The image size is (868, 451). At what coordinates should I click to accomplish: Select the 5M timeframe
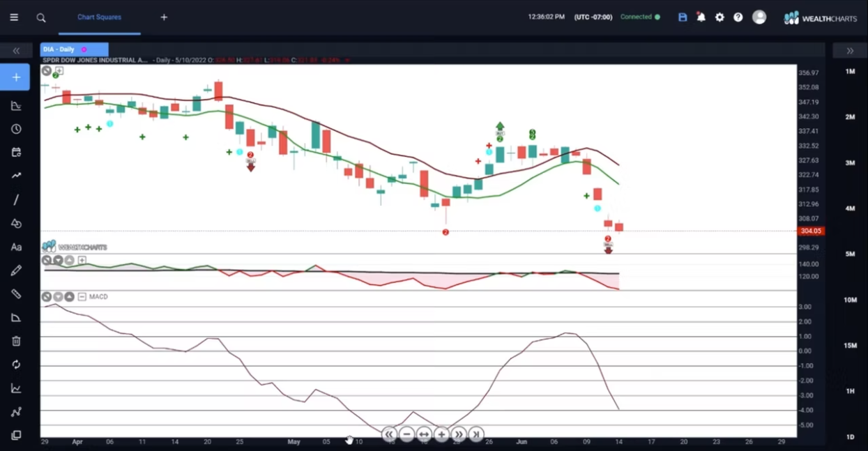click(x=850, y=254)
